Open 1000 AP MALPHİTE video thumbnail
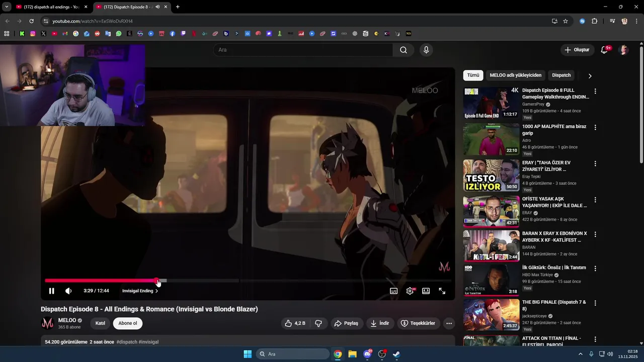This screenshot has width=644, height=362. [491, 139]
